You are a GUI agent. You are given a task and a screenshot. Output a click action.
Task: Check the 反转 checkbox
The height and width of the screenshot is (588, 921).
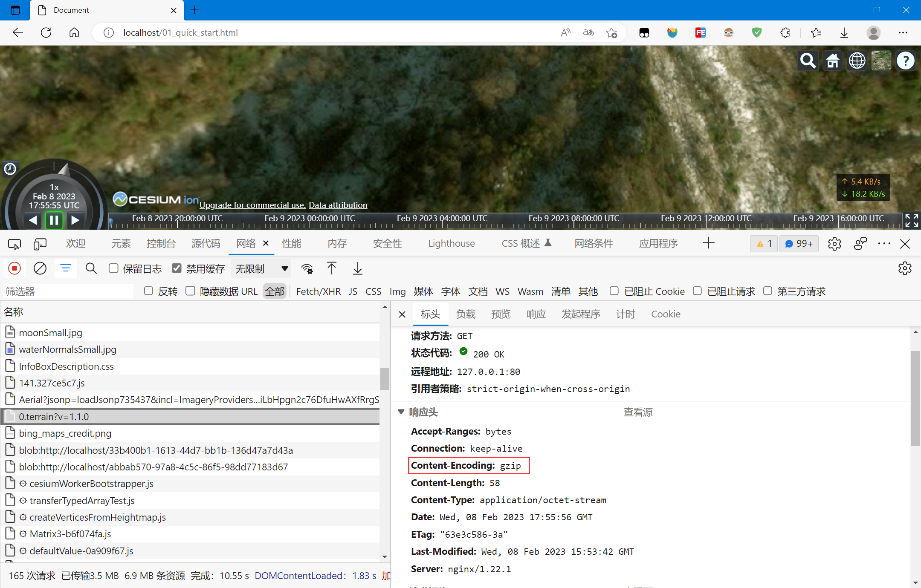pyautogui.click(x=148, y=291)
